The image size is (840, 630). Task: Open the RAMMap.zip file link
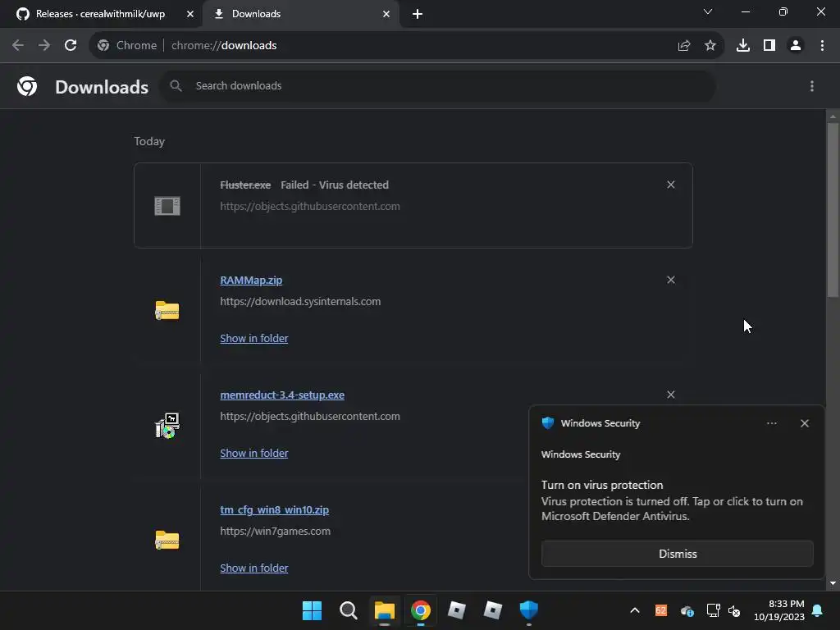pyautogui.click(x=251, y=281)
